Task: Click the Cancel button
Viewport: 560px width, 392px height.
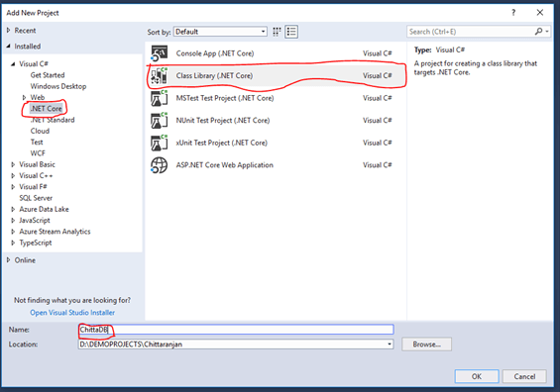Action: (524, 376)
